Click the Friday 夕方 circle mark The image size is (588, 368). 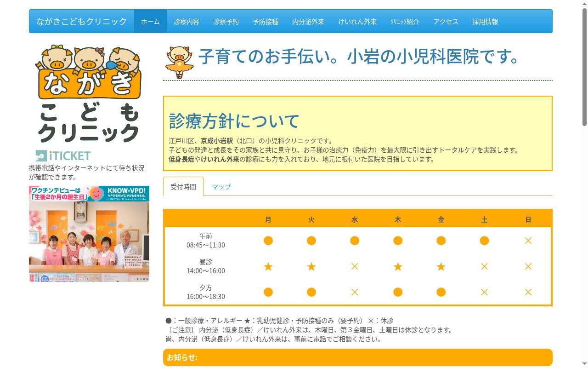[441, 292]
